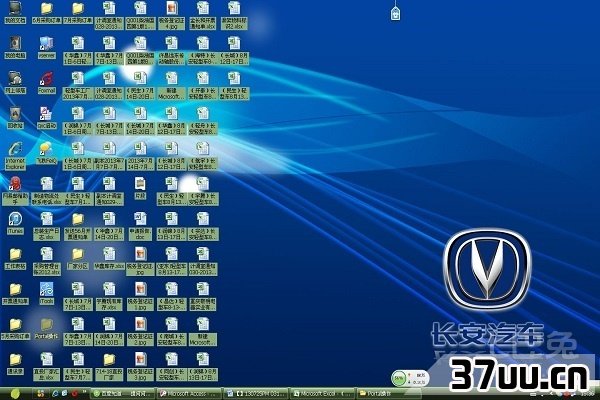Screen dimensions: 600x400
Task: Open the 厂家分区 folder
Action: 78,258
